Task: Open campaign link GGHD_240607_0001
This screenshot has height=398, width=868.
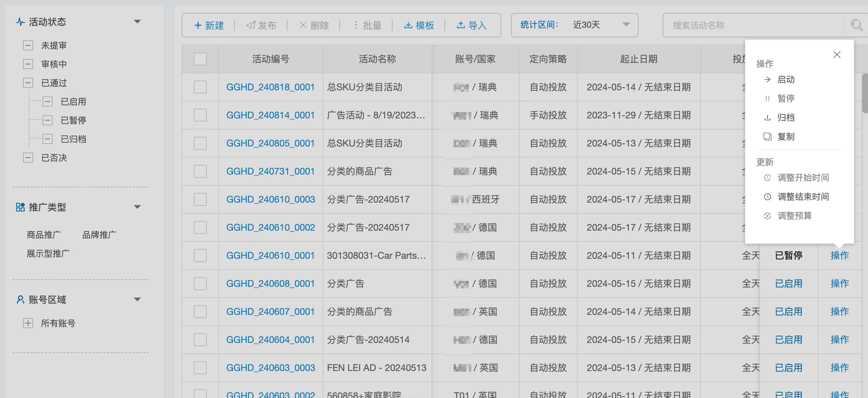Action: pyautogui.click(x=270, y=312)
